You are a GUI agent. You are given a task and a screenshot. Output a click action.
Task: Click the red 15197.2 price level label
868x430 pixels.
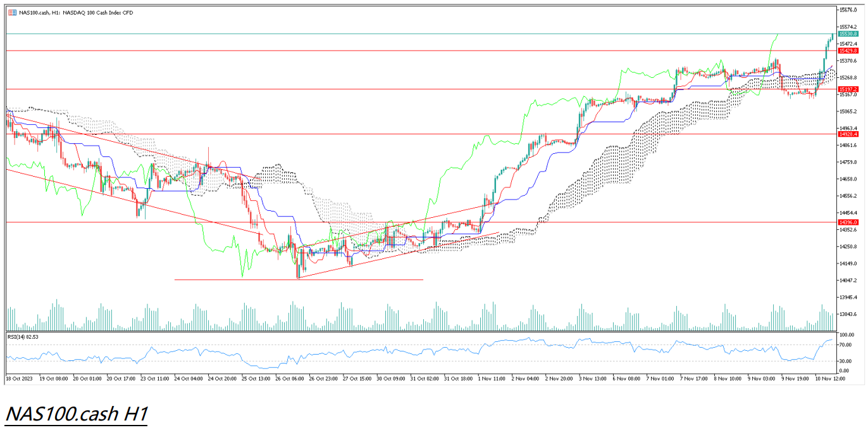point(847,89)
